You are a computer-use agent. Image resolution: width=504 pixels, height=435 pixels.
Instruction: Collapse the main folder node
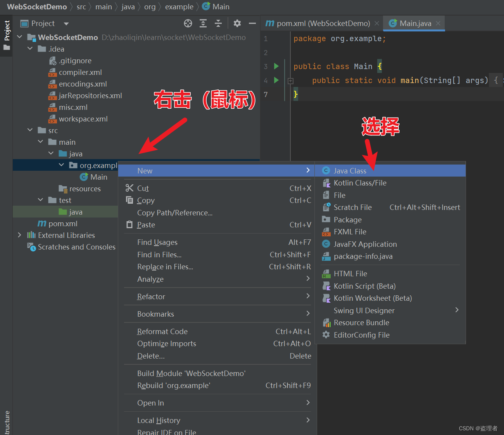click(x=41, y=142)
